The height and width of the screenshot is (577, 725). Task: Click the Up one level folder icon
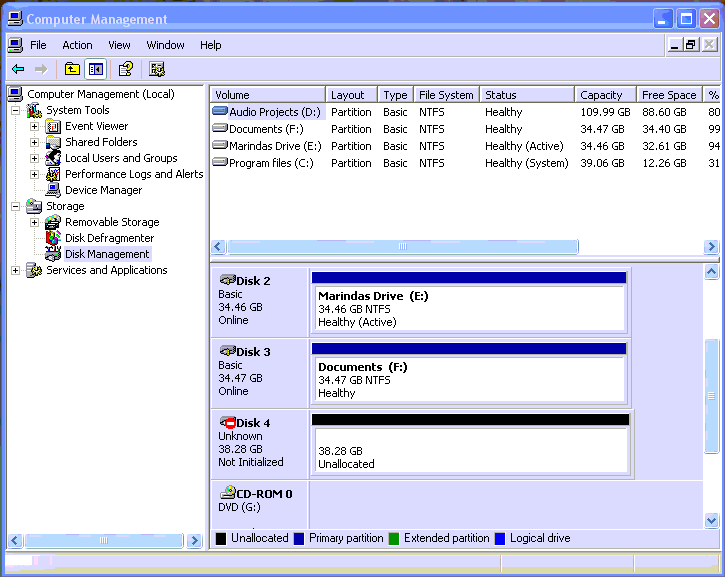point(72,69)
